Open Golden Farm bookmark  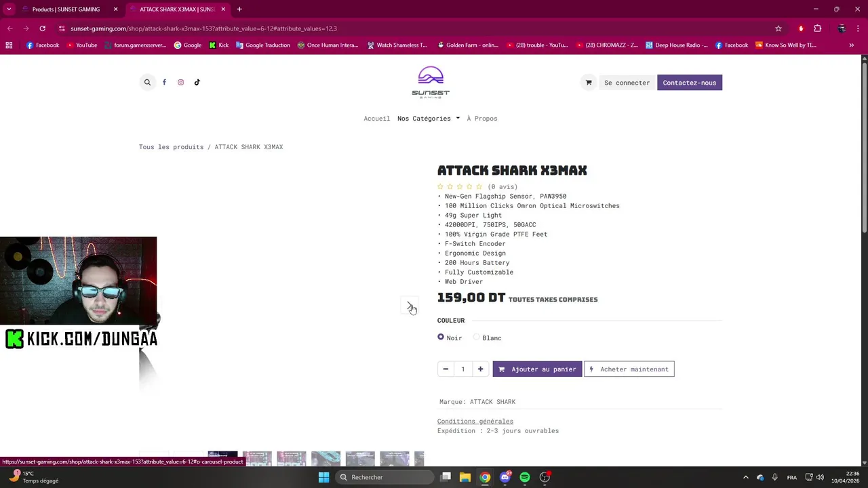[x=468, y=45]
